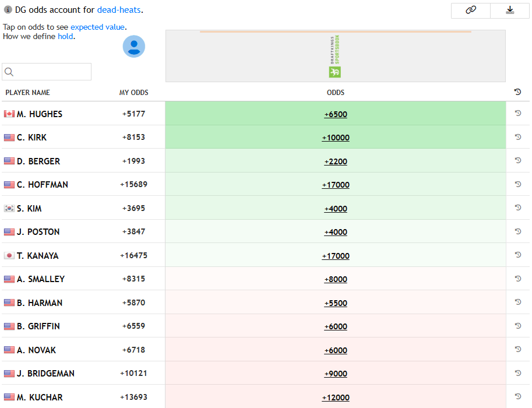
Task: Tap the +9000 odds for J. Bridgeman
Action: click(x=336, y=374)
